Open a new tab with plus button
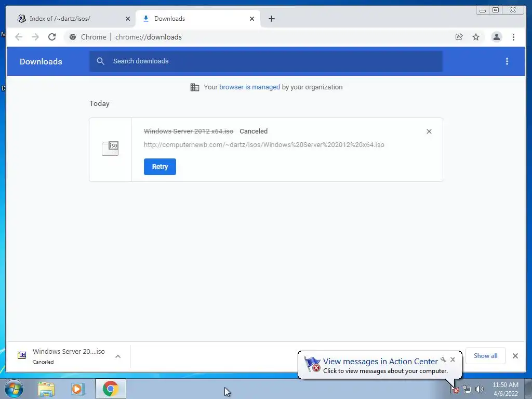The height and width of the screenshot is (399, 532). 271,19
